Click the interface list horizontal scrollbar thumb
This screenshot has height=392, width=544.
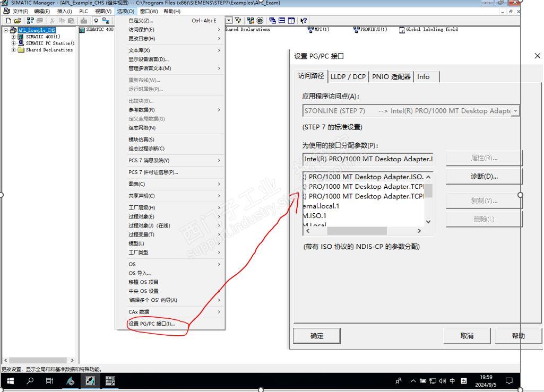pyautogui.click(x=357, y=231)
